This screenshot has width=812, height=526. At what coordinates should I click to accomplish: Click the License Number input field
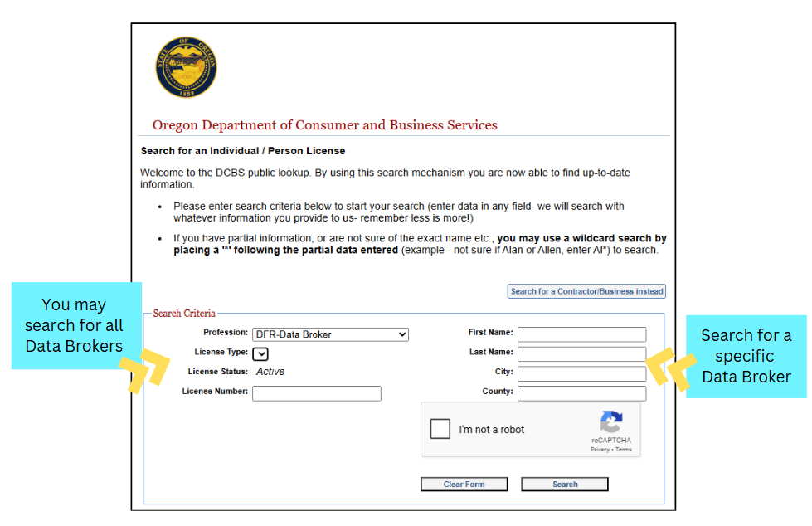click(316, 393)
